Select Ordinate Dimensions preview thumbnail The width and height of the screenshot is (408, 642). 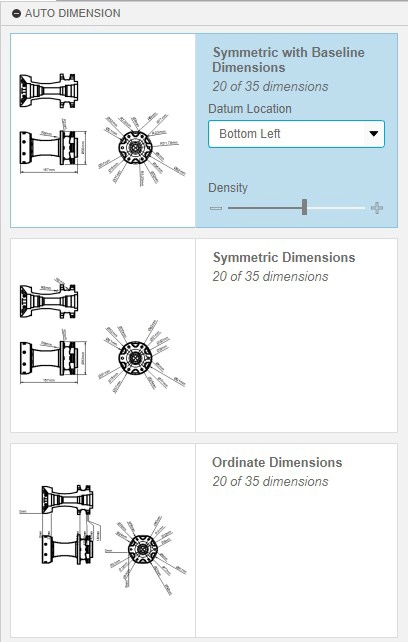(x=103, y=540)
